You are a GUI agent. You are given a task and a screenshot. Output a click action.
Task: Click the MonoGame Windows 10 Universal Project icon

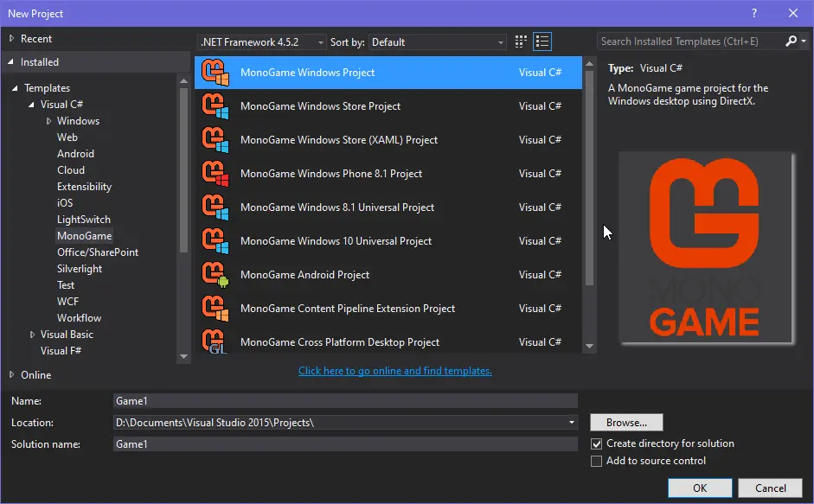215,241
